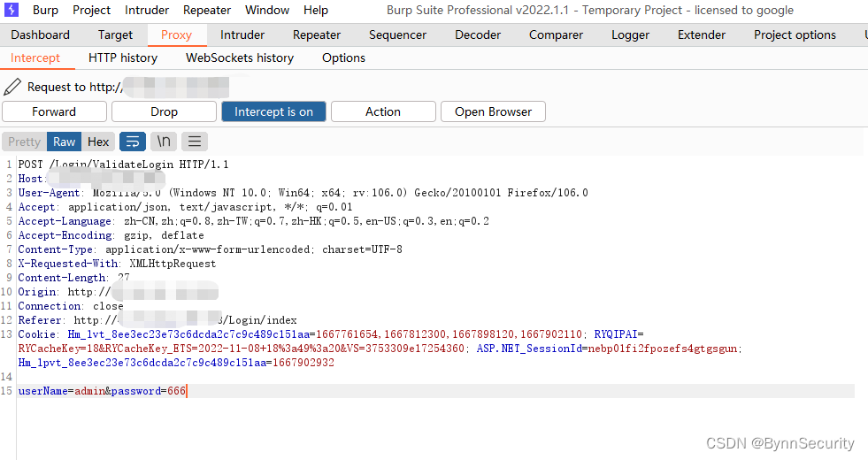Toggle the Intercept is on button
This screenshot has width=868, height=460.
[273, 111]
